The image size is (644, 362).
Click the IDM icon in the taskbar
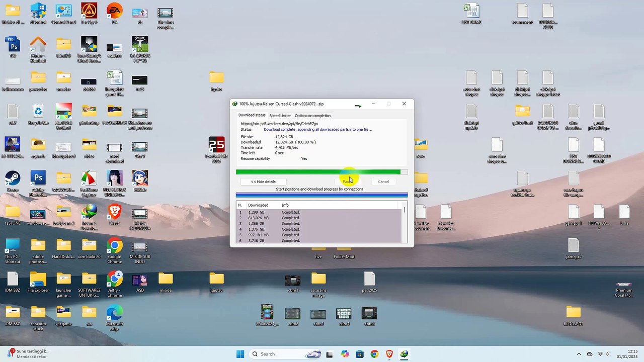pyautogui.click(x=404, y=354)
